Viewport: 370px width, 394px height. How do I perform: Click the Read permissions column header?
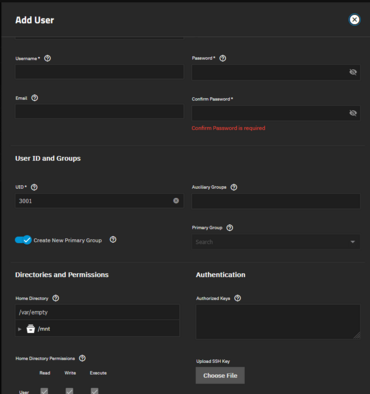(x=45, y=373)
